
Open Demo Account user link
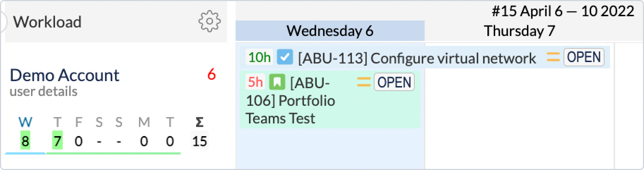point(65,75)
